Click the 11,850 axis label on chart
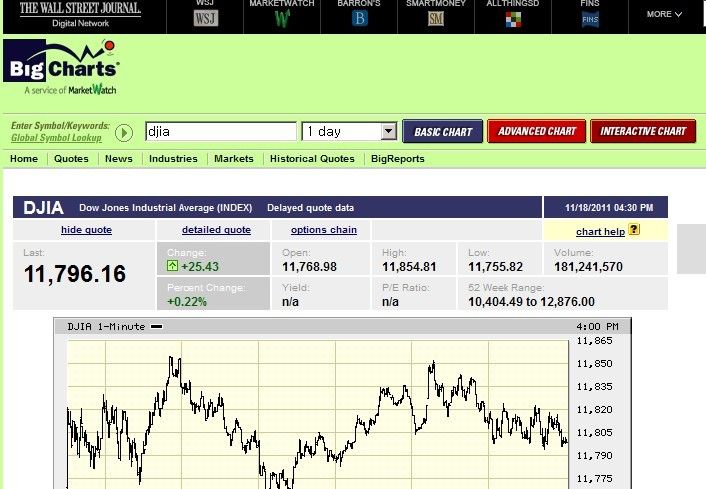This screenshot has height=489, width=706. coord(594,363)
